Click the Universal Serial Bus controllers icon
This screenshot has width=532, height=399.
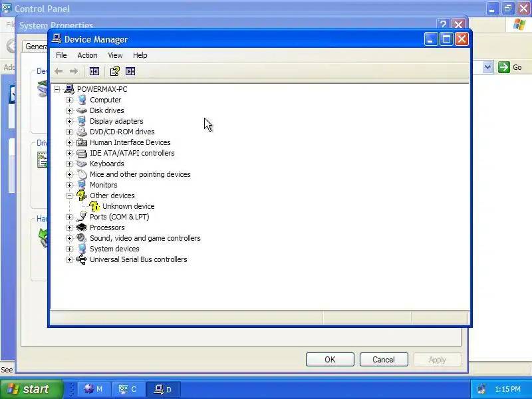(82, 259)
